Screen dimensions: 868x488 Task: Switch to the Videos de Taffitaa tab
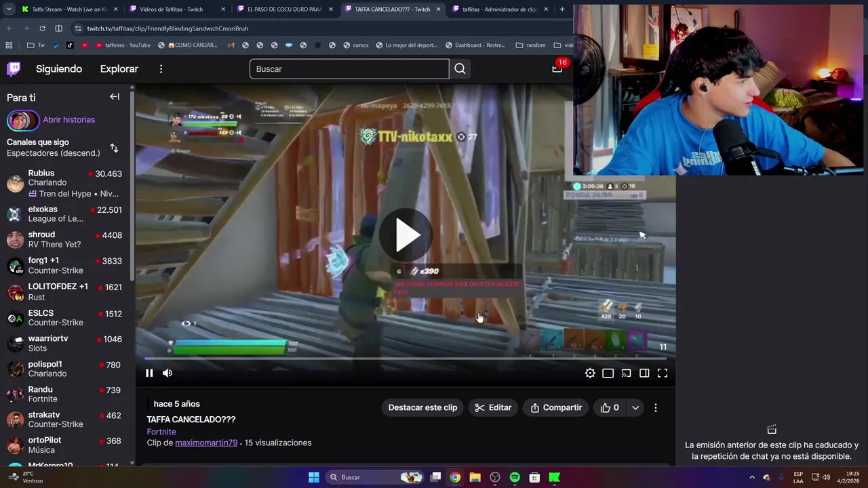point(176,9)
